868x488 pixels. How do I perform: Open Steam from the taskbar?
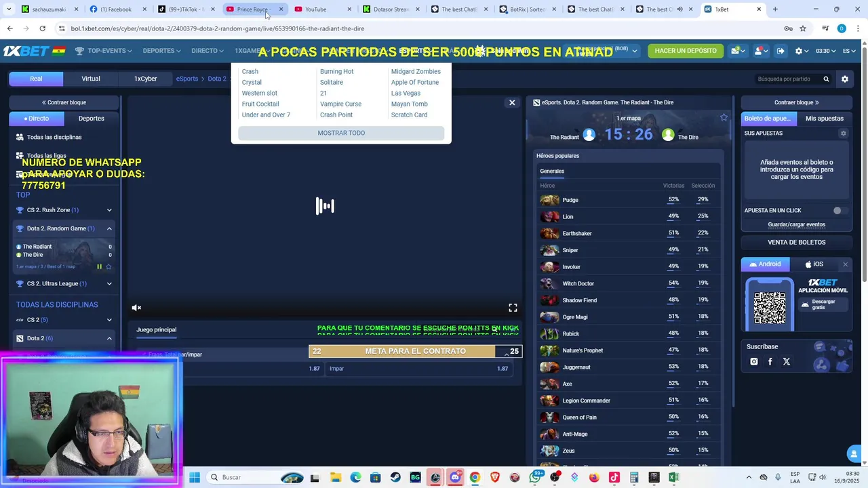395,477
